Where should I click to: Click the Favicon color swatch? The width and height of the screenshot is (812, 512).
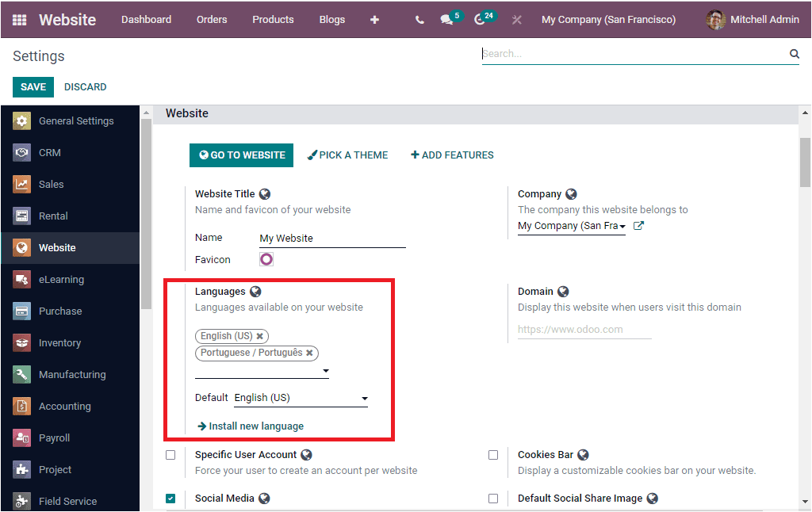click(x=266, y=258)
